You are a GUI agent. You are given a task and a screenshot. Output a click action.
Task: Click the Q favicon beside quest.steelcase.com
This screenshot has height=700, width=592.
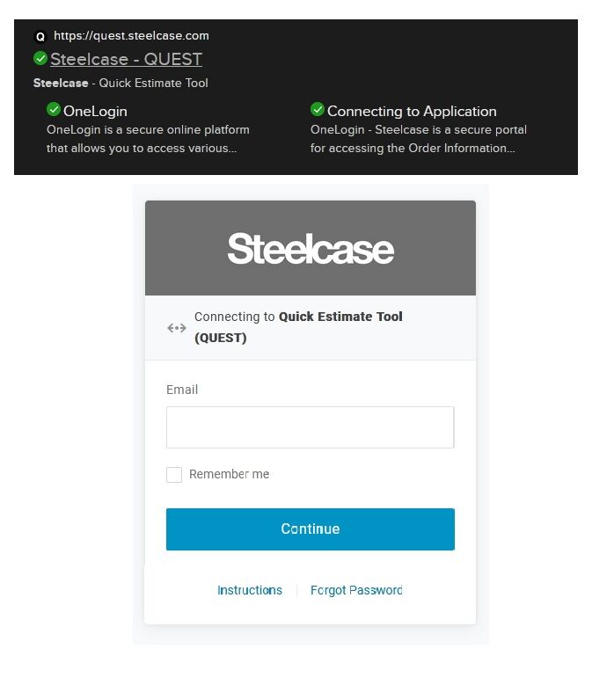pos(40,37)
